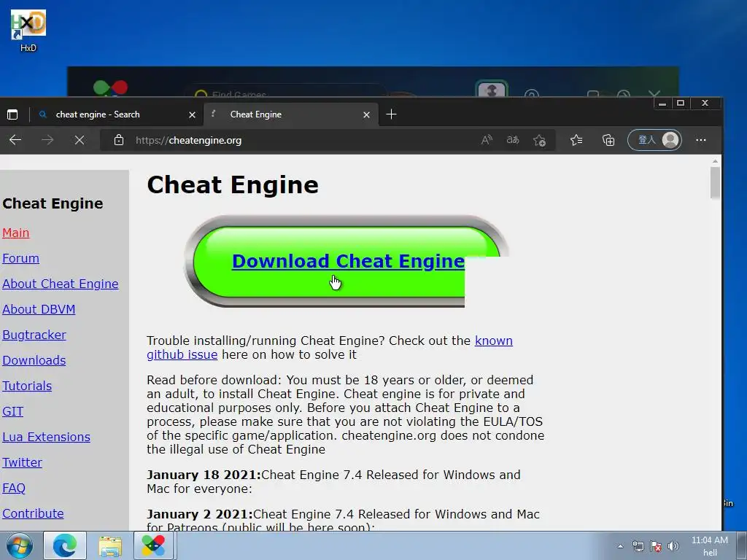Close the cheat engine Search tab
Image resolution: width=747 pixels, height=560 pixels.
(192, 114)
